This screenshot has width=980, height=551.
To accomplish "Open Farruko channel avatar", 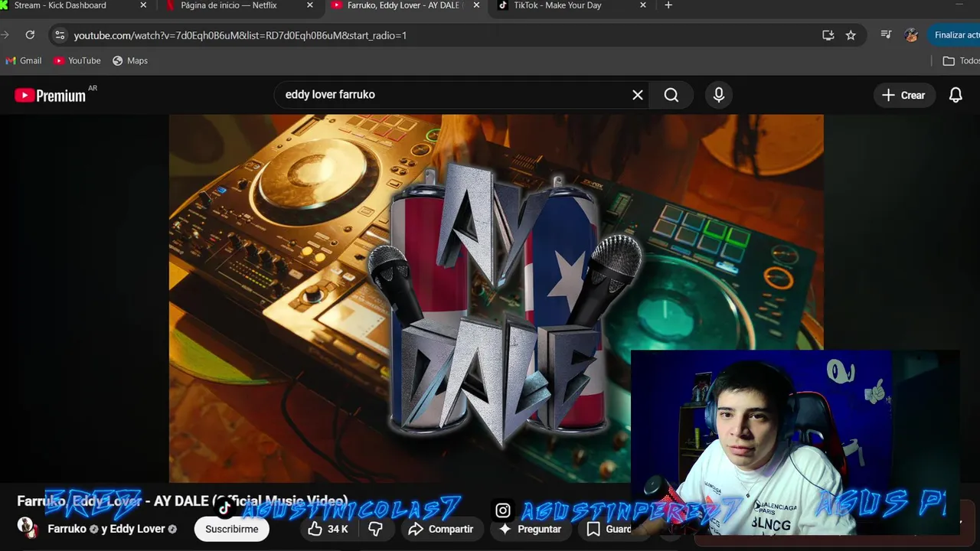I will click(28, 527).
